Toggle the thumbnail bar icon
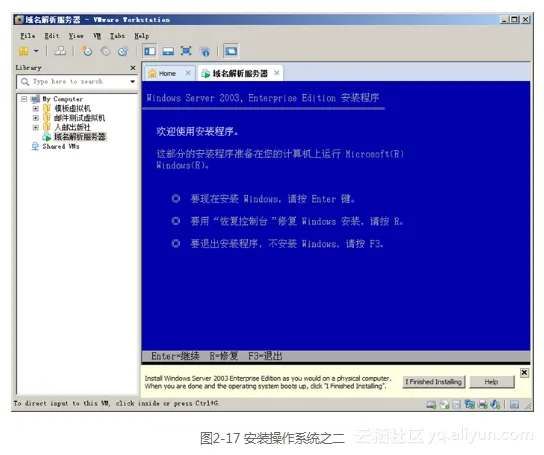 [168, 51]
